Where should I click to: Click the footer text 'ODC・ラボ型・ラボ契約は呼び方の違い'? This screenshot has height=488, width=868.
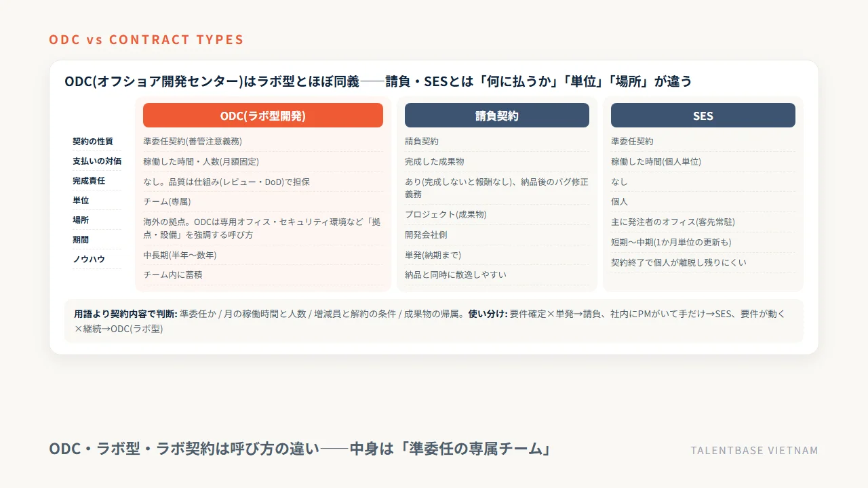click(184, 449)
